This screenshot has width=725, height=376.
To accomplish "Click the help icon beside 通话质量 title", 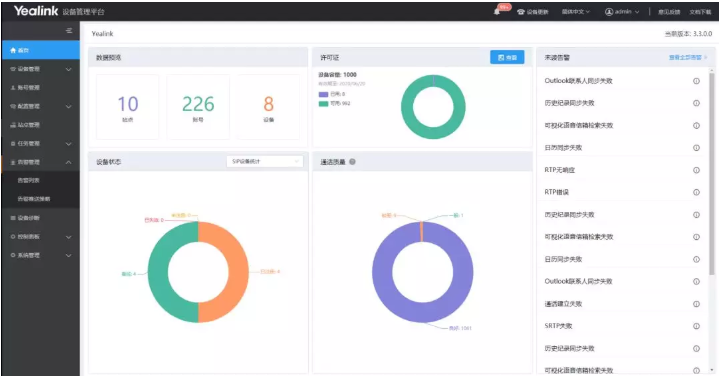I will (352, 162).
